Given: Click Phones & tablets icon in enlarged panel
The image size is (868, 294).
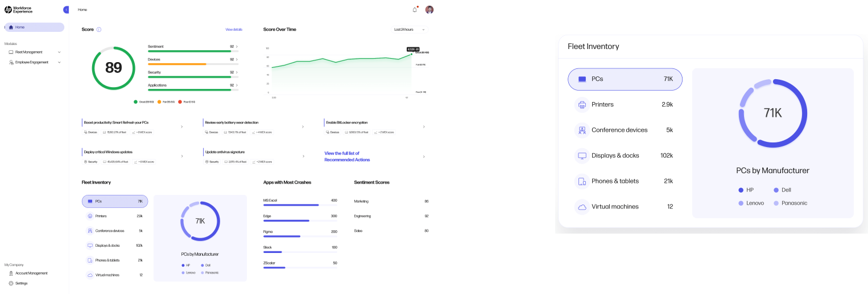Looking at the screenshot, I should [x=581, y=181].
